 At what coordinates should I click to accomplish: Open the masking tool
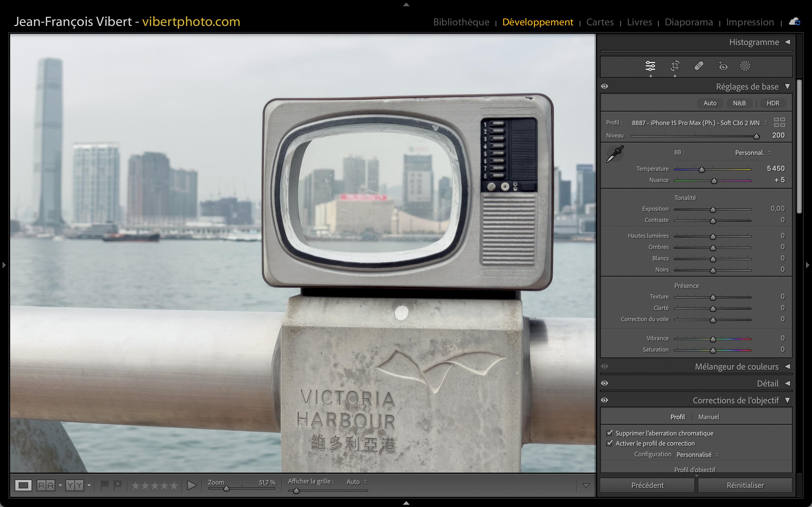point(745,66)
